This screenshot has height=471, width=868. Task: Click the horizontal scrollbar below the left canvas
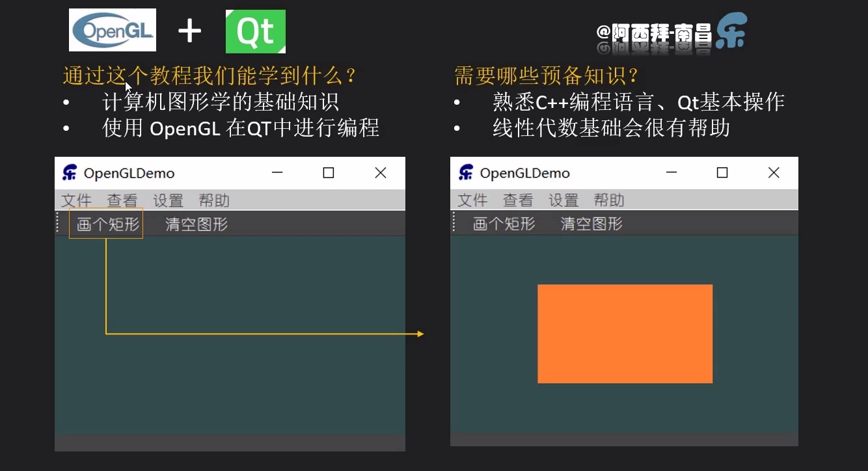click(230, 443)
